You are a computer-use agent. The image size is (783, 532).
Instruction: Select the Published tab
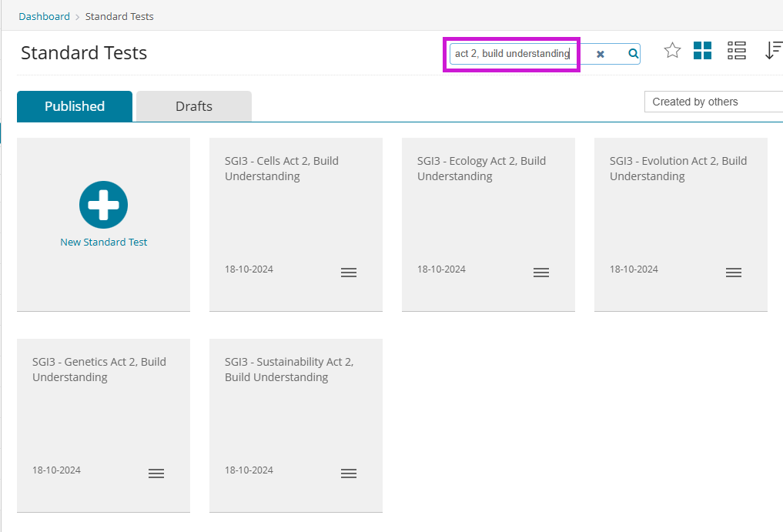pos(75,106)
